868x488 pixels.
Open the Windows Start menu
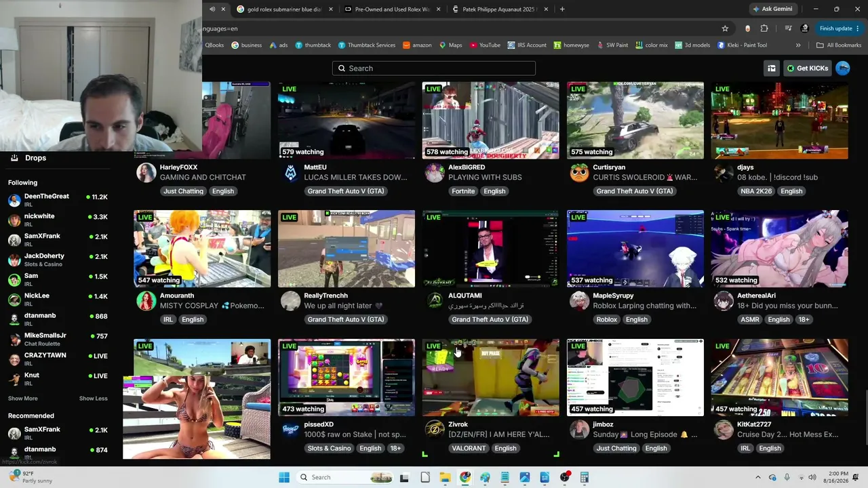pos(284,477)
